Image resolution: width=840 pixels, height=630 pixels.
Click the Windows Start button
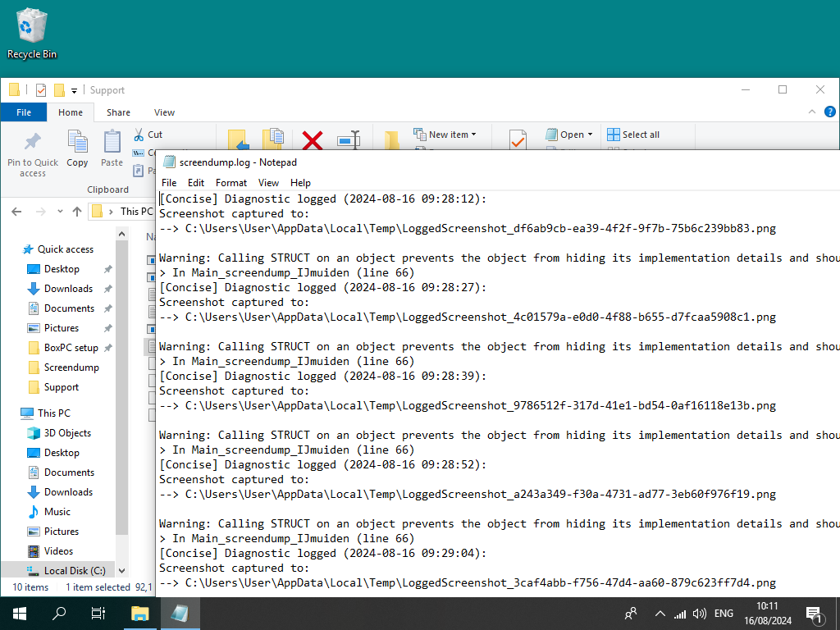20,614
